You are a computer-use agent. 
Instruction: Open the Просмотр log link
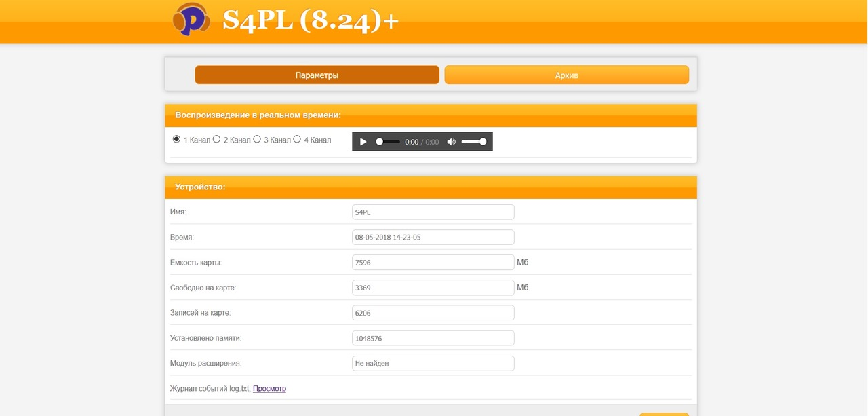tap(269, 389)
